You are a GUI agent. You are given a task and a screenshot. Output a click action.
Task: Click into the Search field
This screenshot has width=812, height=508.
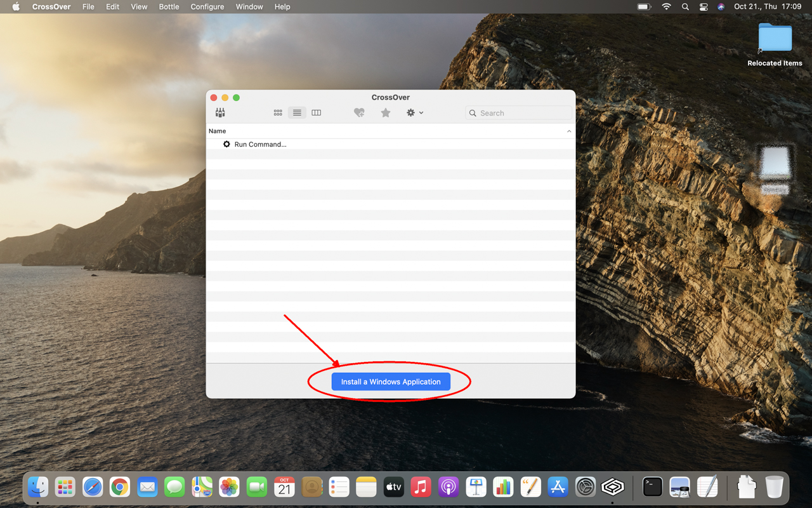pos(518,113)
